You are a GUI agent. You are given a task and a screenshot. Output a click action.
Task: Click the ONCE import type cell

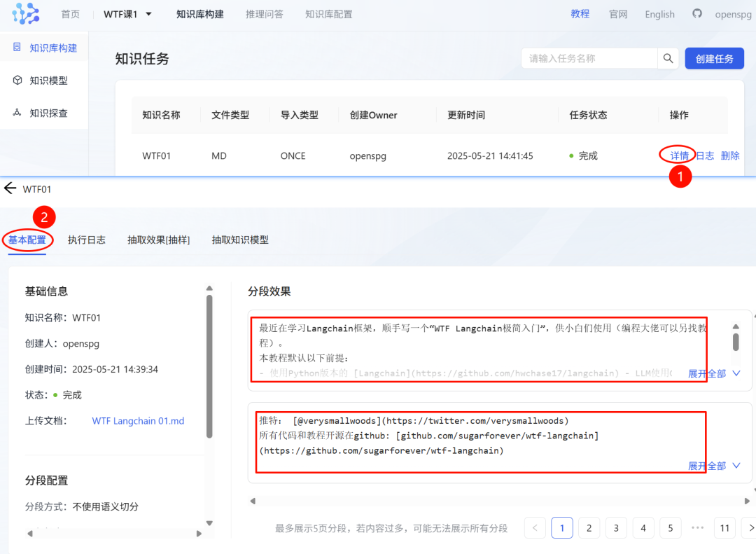click(293, 156)
